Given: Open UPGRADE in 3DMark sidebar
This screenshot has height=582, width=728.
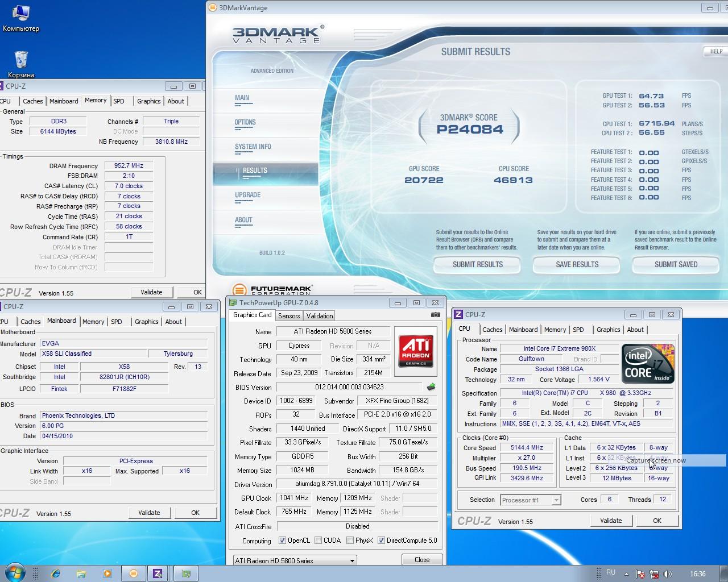Looking at the screenshot, I should tap(248, 196).
